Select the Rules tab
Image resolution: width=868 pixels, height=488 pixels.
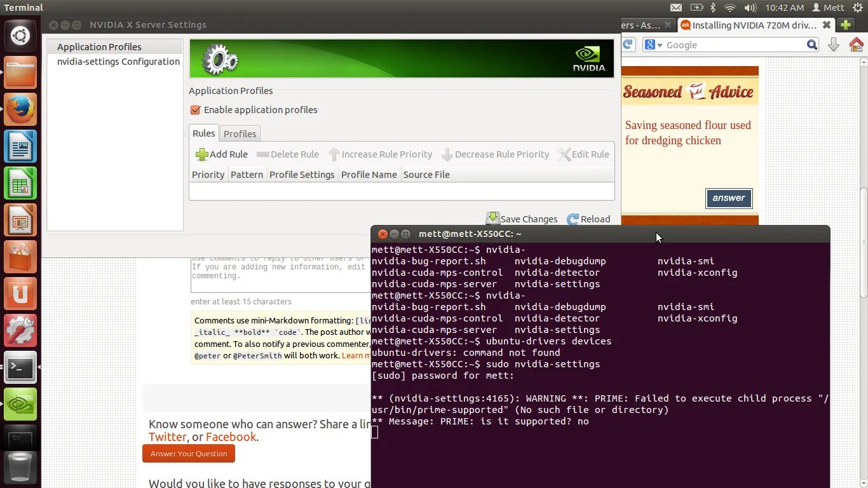point(204,133)
